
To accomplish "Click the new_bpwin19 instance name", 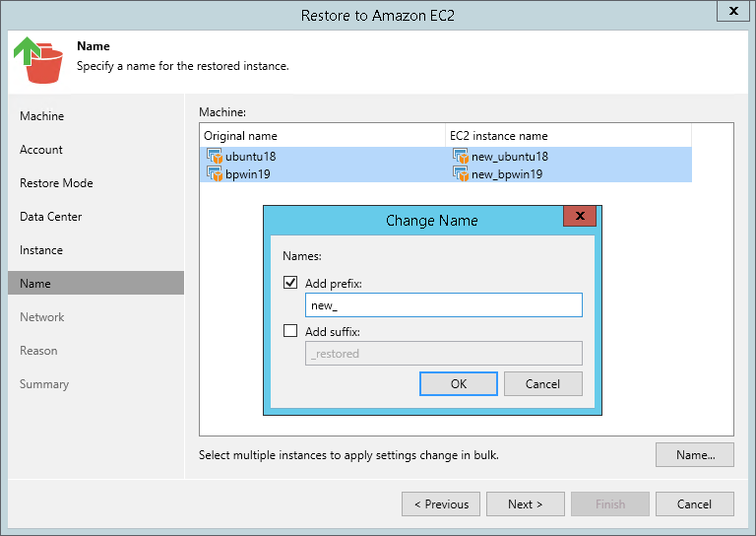I will (507, 174).
